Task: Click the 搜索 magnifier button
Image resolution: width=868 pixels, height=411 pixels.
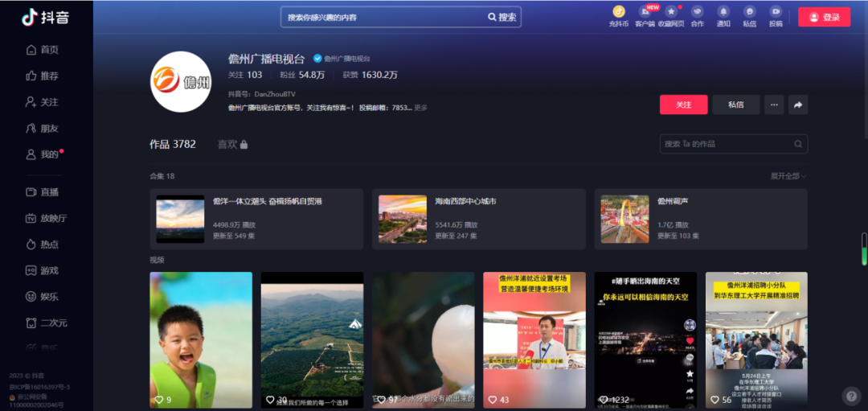Action: 502,17
